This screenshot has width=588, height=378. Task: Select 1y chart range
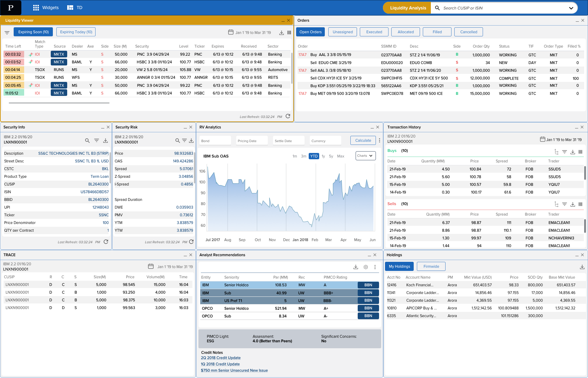[323, 156]
